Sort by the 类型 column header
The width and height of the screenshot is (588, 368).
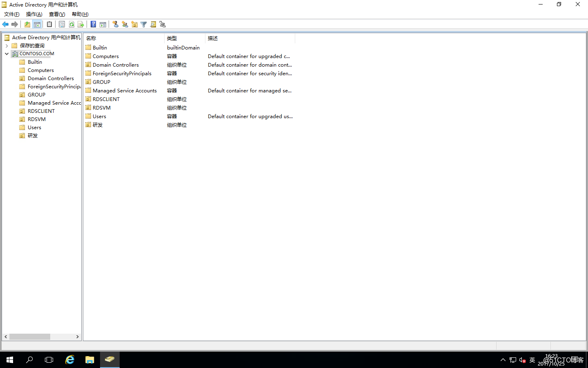185,38
